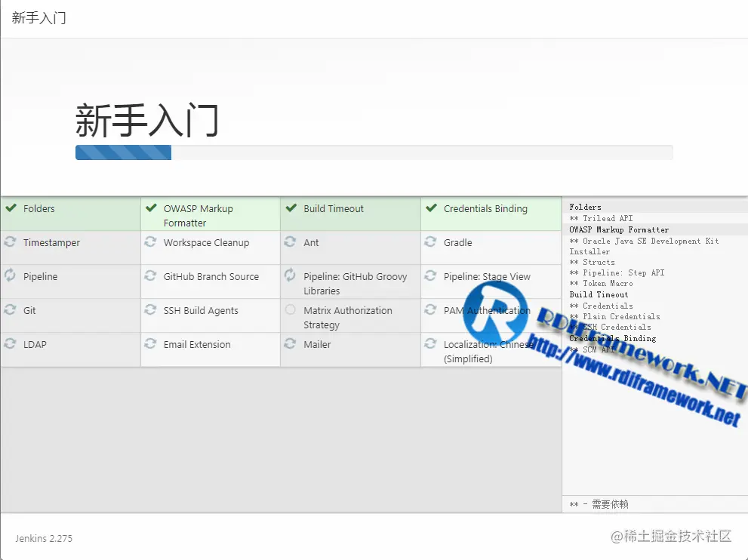Select the Workspace Cleanup plugin label

point(206,242)
